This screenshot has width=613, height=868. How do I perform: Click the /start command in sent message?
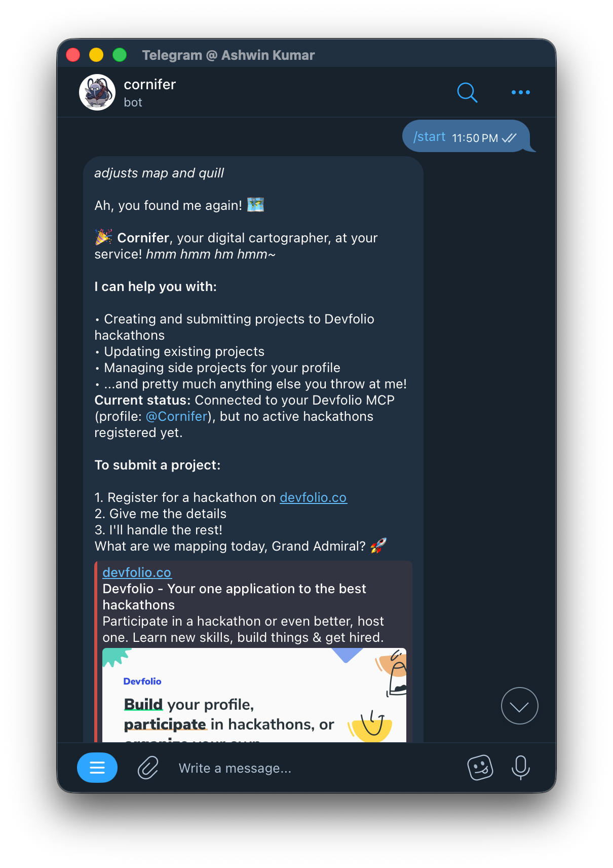coord(429,137)
